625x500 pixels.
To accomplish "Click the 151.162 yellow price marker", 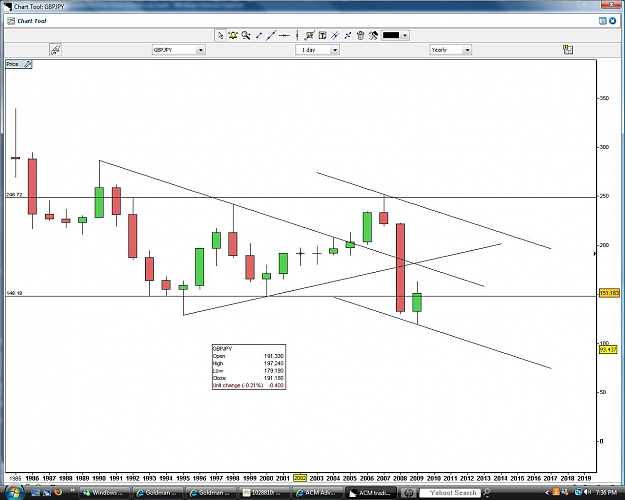I will (x=609, y=293).
